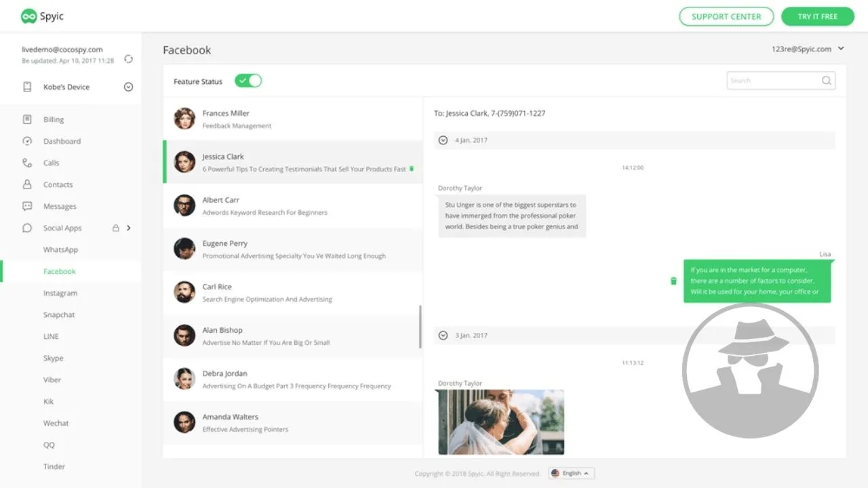
Task: Click the Social Apps bubble icon
Action: (x=27, y=228)
